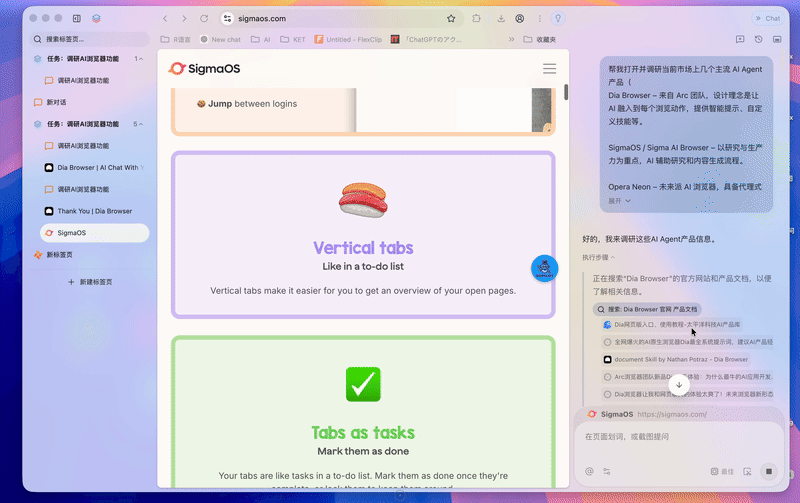The width and height of the screenshot is (800, 503).
Task: Switch to 新标签页 tab
Action: 89,255
